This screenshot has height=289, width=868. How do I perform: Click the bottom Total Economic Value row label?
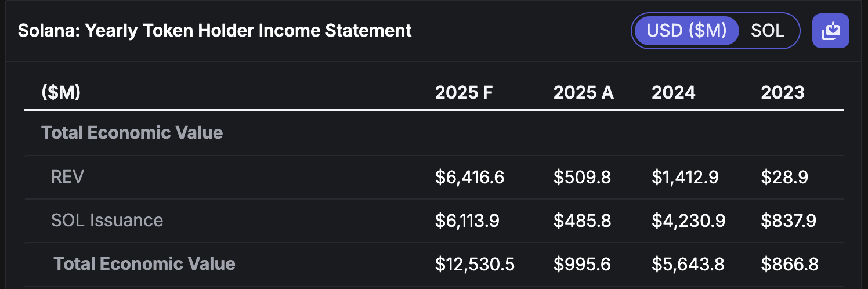click(144, 264)
